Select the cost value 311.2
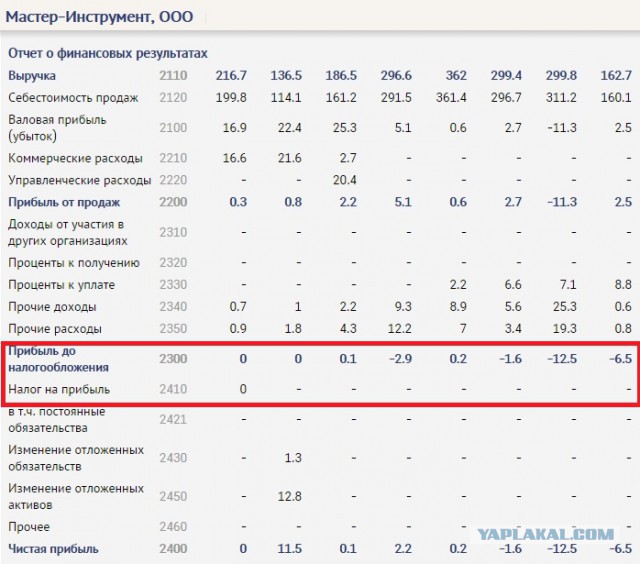The image size is (640, 564). (561, 98)
